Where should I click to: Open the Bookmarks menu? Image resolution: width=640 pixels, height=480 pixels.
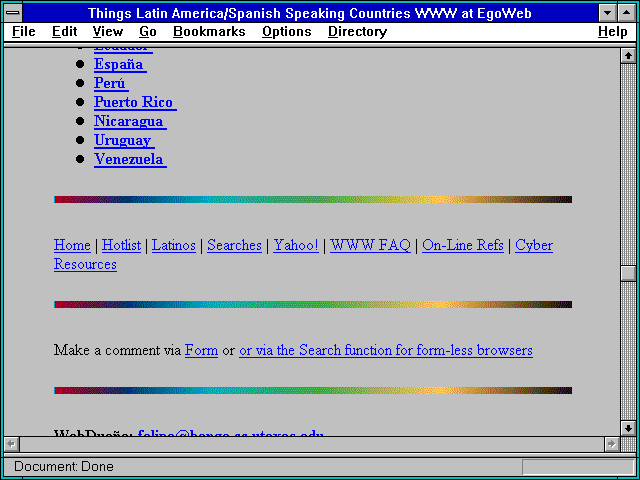click(209, 31)
